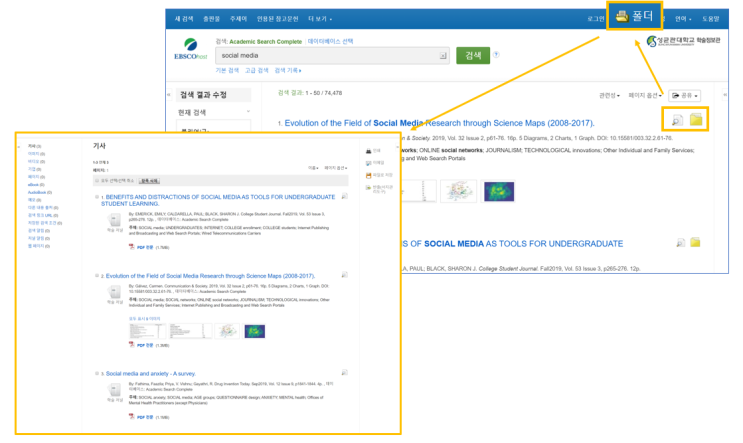Click 로그인 in top bar

point(596,19)
